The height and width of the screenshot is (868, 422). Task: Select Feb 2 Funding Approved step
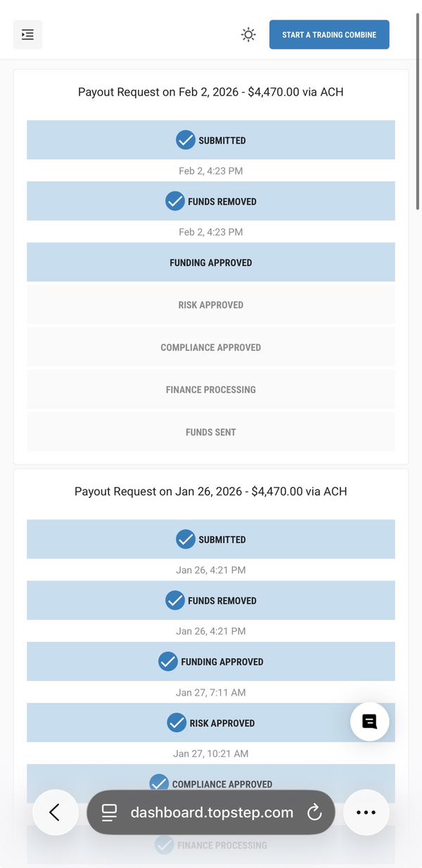pos(210,262)
